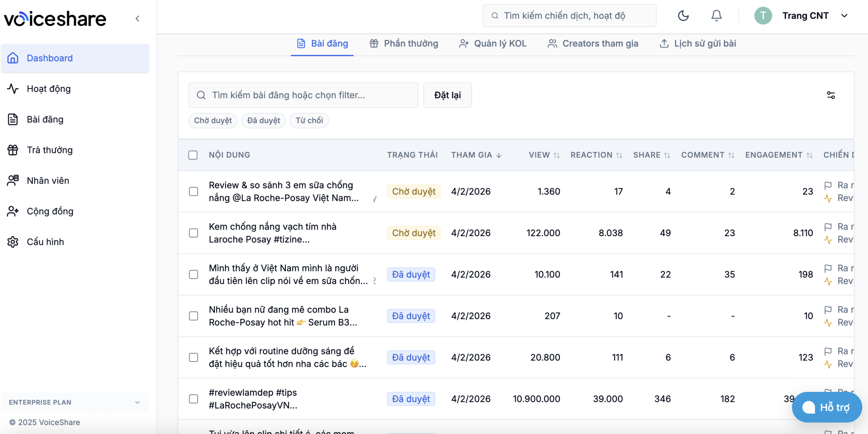The width and height of the screenshot is (868, 434).
Task: Filter by Đã duyệt chip
Action: click(263, 121)
